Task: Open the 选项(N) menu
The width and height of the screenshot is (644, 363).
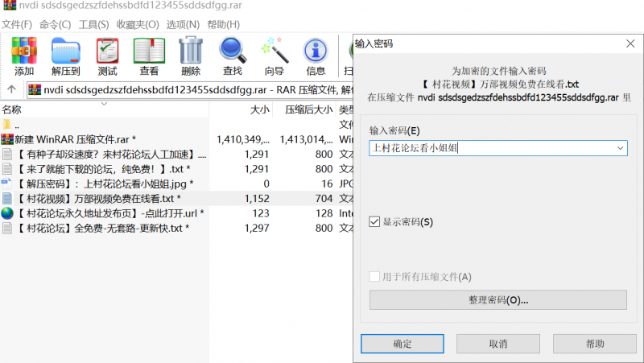Action: [183, 25]
